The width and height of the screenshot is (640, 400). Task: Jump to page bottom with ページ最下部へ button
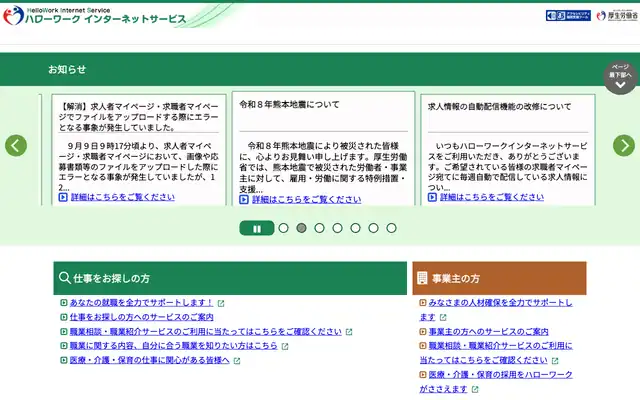(x=620, y=78)
